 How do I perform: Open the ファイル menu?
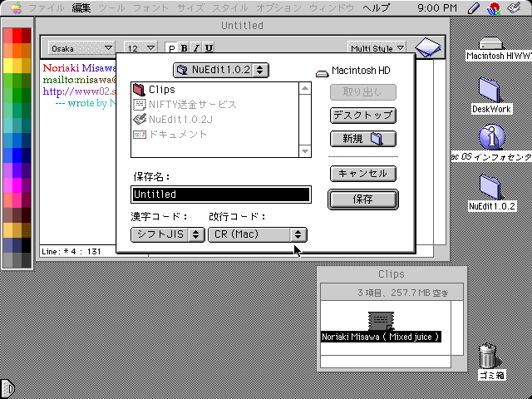pyautogui.click(x=47, y=7)
